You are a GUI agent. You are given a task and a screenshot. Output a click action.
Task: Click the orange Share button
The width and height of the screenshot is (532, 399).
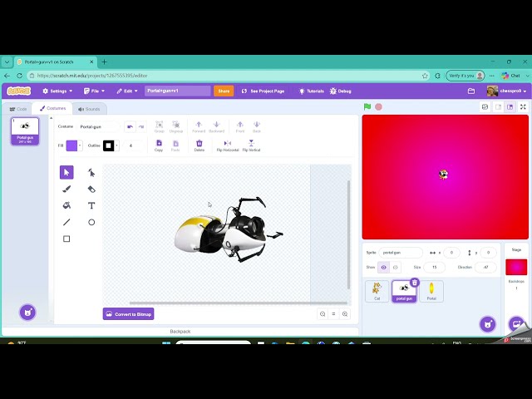coord(224,91)
